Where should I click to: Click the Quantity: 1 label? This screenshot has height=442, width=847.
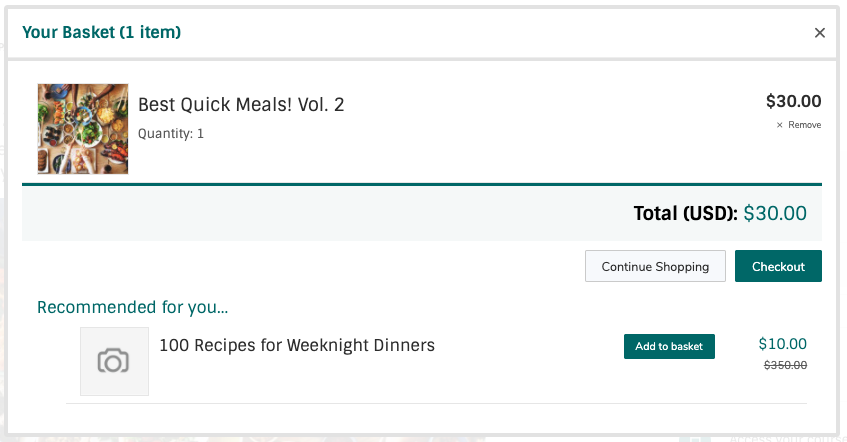171,133
